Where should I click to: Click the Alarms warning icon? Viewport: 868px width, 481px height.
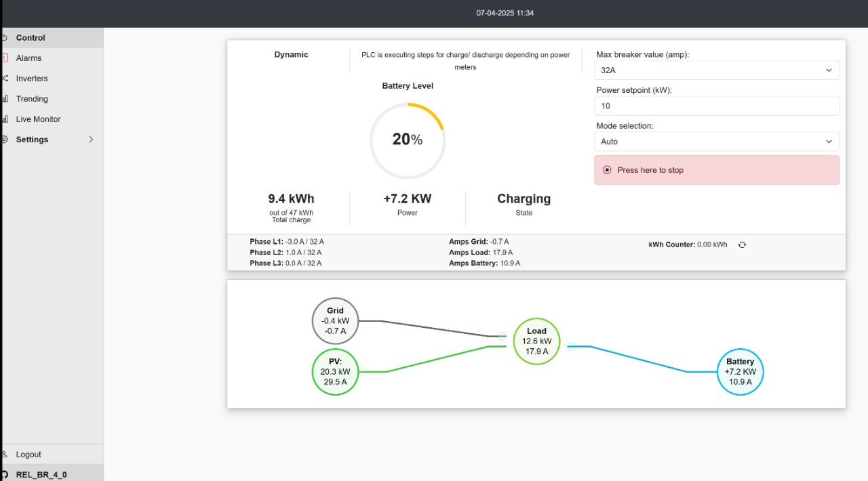pyautogui.click(x=4, y=58)
